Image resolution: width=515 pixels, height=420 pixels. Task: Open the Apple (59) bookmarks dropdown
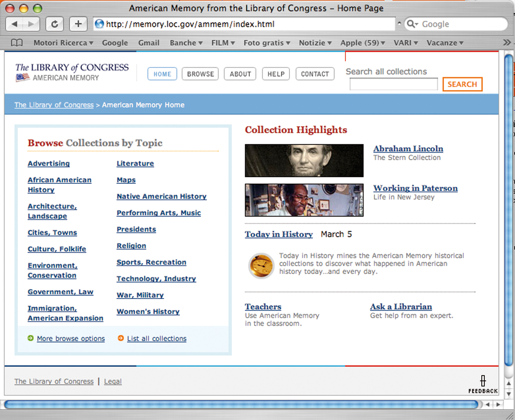363,43
